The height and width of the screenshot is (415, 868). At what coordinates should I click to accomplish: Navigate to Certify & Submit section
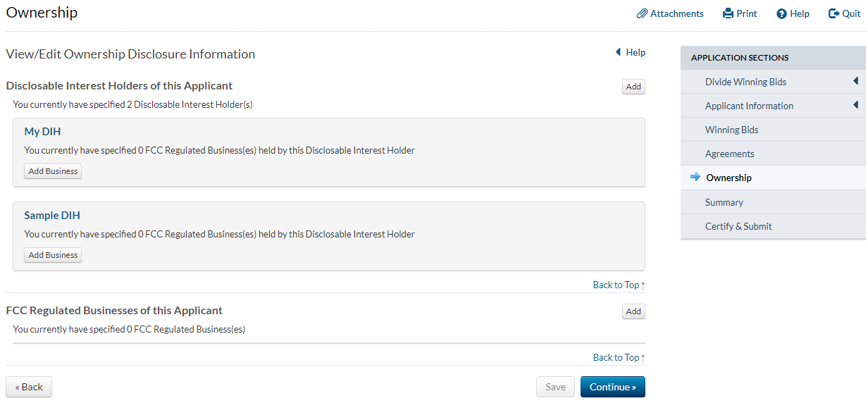pos(738,226)
